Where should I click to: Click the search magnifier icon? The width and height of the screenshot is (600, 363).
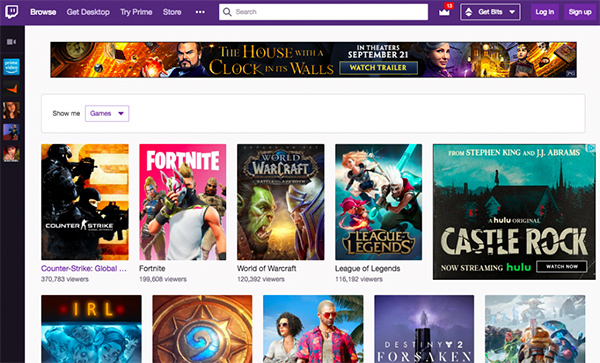[227, 12]
